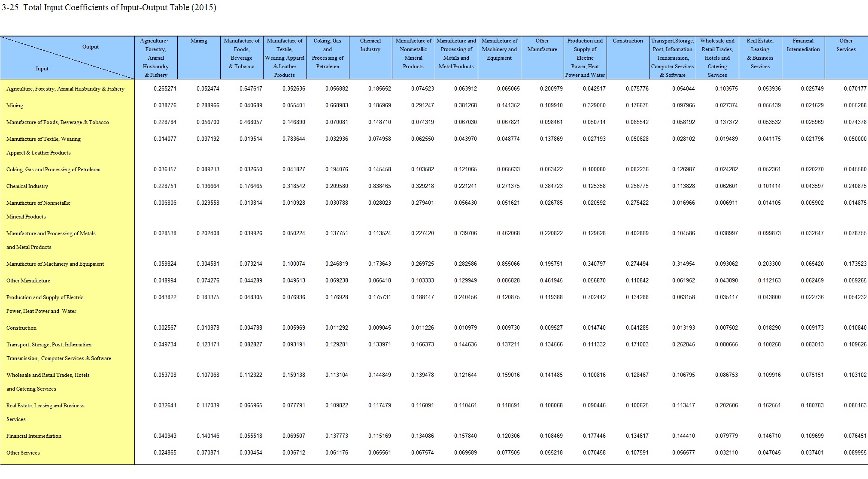Select the 'Other Services' row label

pyautogui.click(x=23, y=453)
